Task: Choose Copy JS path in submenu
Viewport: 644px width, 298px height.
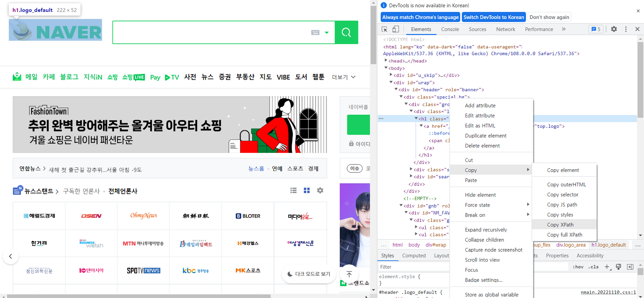Action: (564, 204)
